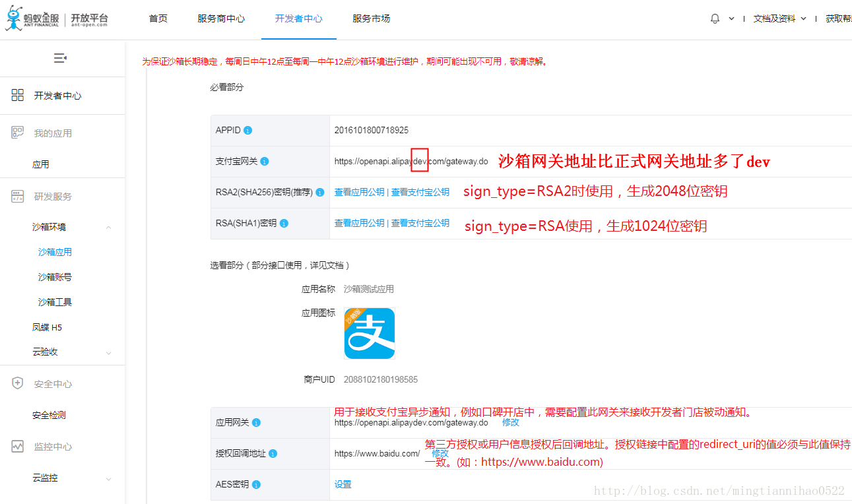Click the https://www.baidu.com/ callback address value
Viewport: 852px width, 504px height.
click(377, 454)
